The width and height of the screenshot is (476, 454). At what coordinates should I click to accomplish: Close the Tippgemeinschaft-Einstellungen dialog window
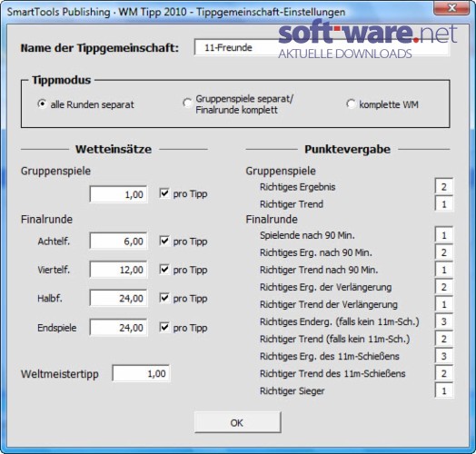[x=451, y=7]
